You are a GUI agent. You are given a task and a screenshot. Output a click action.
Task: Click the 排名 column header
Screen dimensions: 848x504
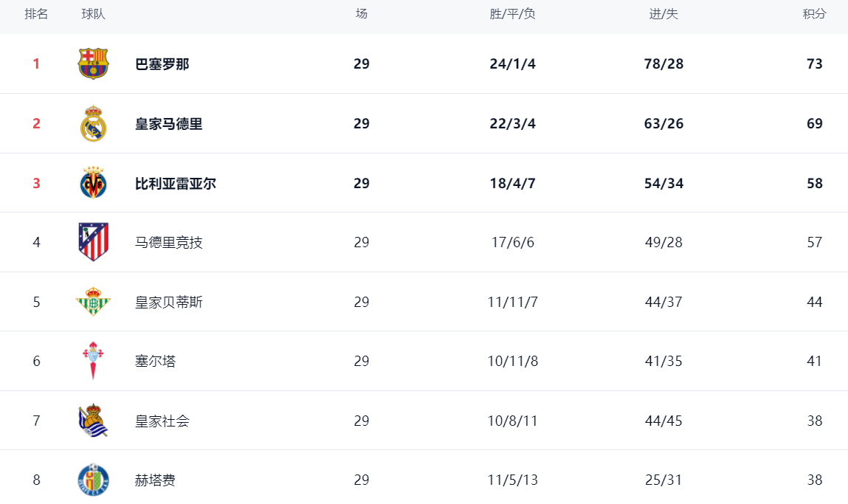36,14
